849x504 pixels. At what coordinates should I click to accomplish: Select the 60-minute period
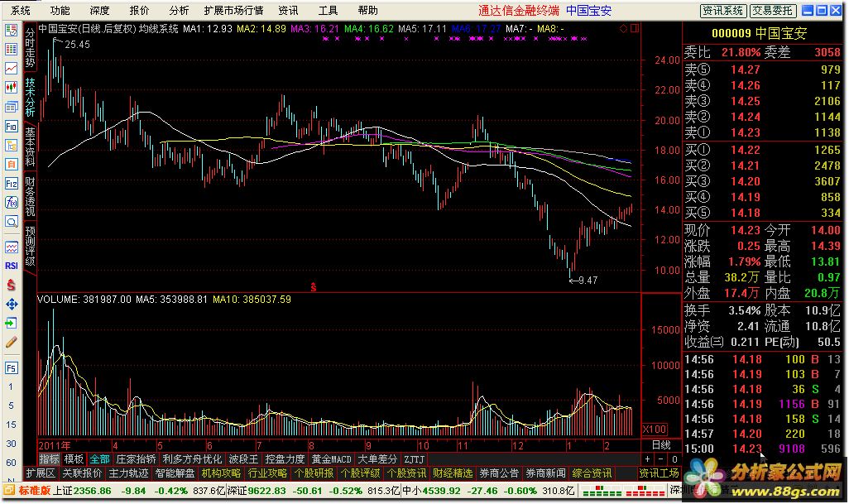(x=11, y=463)
